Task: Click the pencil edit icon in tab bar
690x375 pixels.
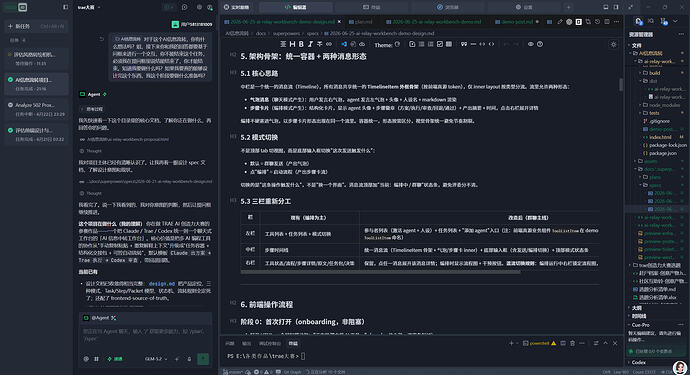Action: point(559,22)
